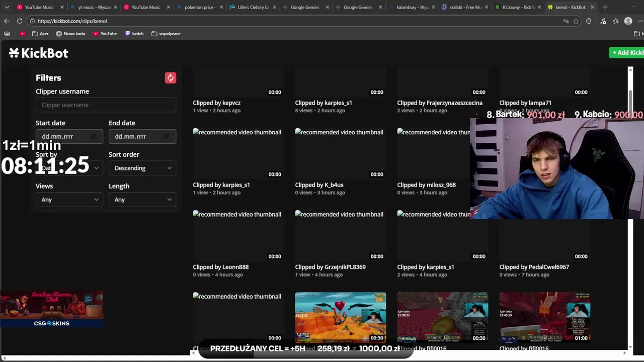The height and width of the screenshot is (362, 644).
Task: Switch to the 'pokemon price' tab
Action: click(x=200, y=7)
